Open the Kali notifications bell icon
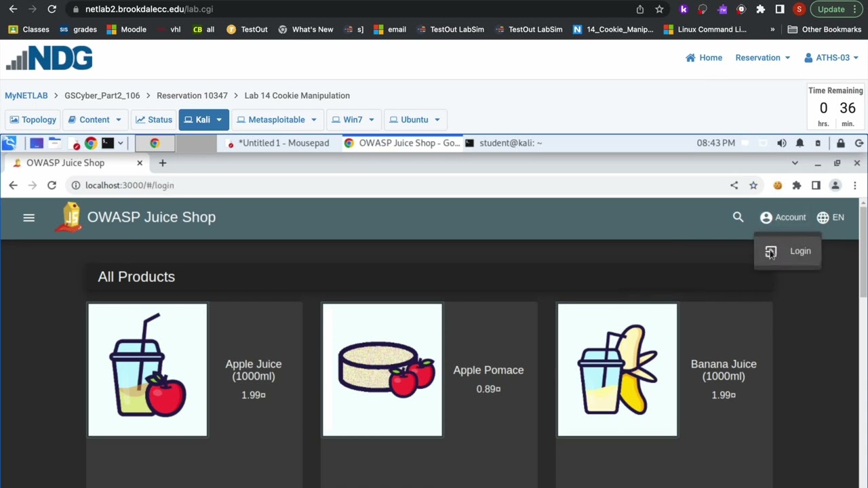This screenshot has height=488, width=868. pyautogui.click(x=800, y=143)
